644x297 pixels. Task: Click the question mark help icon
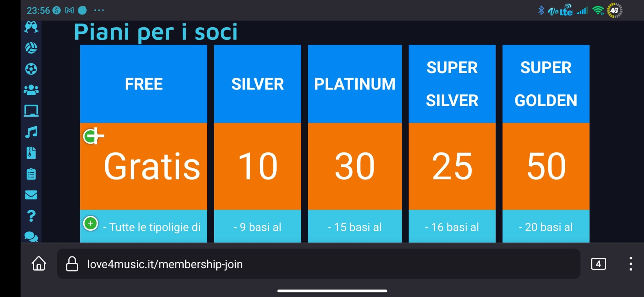[31, 216]
